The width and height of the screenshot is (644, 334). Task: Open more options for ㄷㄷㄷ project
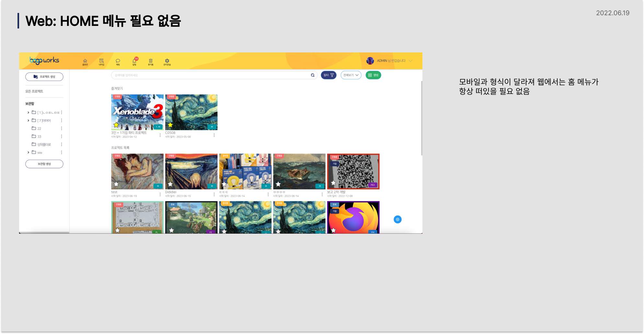268,195
